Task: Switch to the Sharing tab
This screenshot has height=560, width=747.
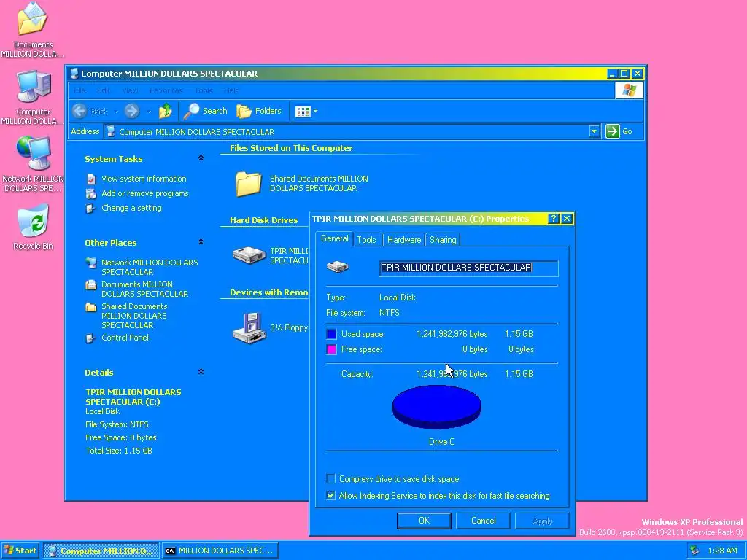Action: (443, 240)
